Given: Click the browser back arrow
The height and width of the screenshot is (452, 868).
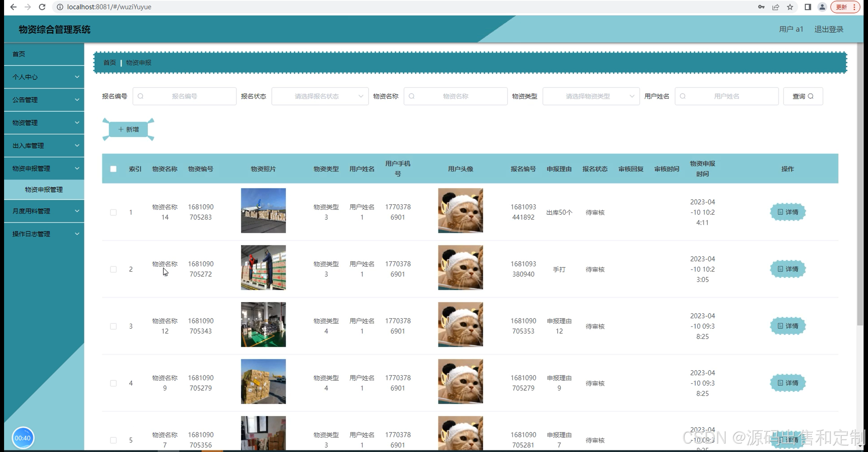Looking at the screenshot, I should point(13,7).
